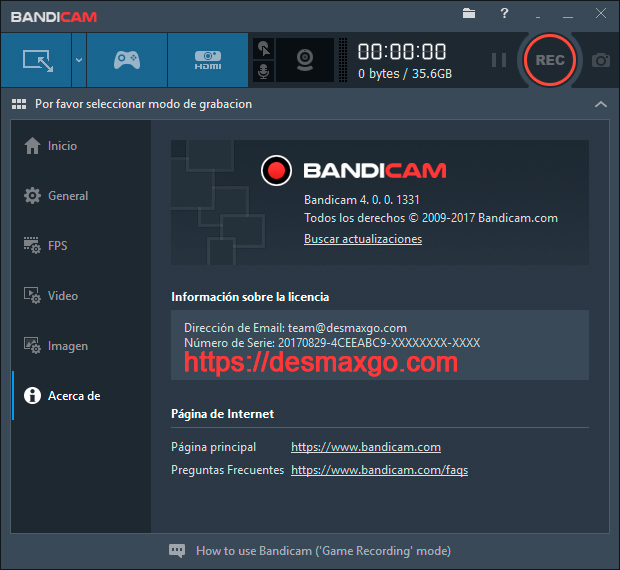Open FPS settings tab
This screenshot has width=620, height=570.
coord(81,245)
